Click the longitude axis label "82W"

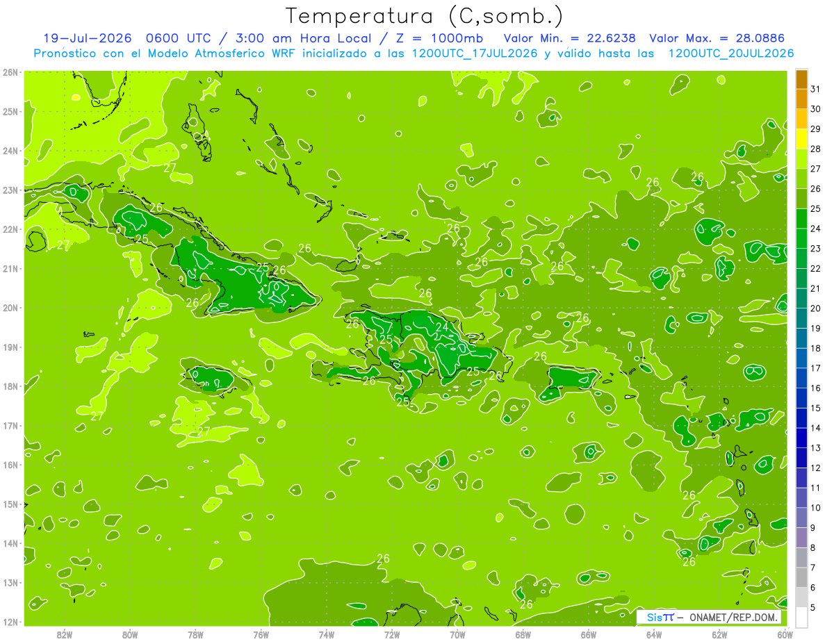tap(65, 634)
